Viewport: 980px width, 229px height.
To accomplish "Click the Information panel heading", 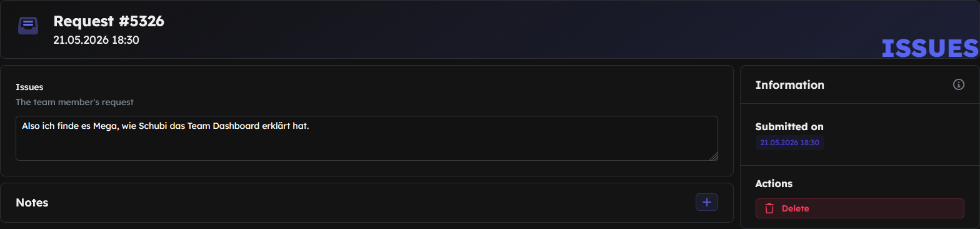I will pyautogui.click(x=789, y=84).
